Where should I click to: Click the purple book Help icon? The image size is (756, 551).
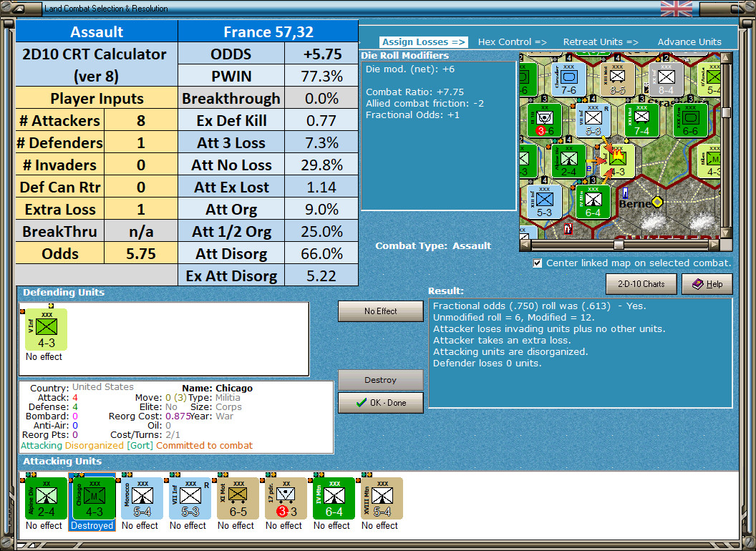tap(698, 284)
